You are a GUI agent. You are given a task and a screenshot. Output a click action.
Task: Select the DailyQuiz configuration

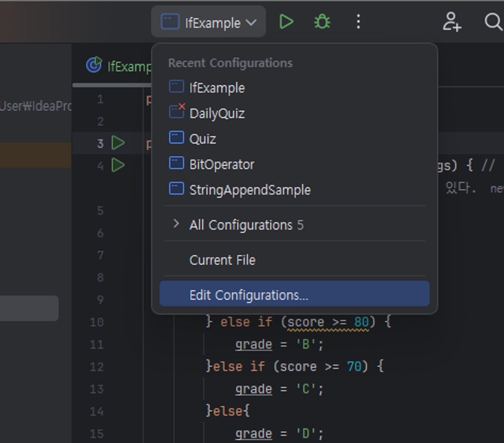pyautogui.click(x=217, y=113)
